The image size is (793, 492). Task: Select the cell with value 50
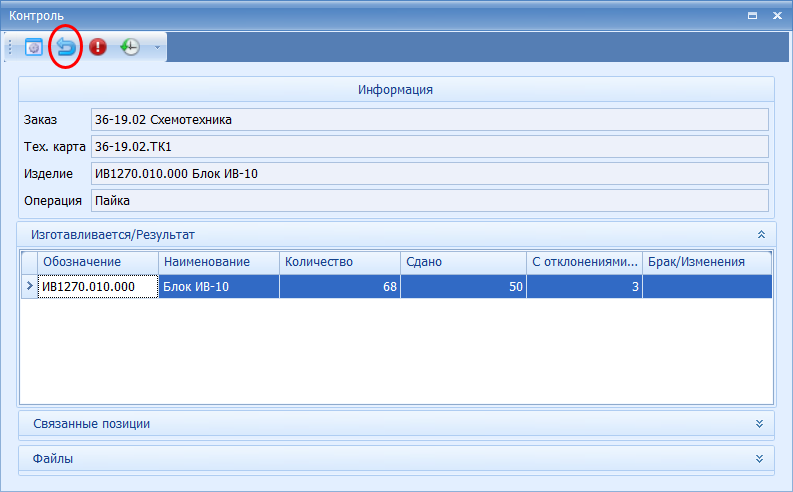coord(462,287)
